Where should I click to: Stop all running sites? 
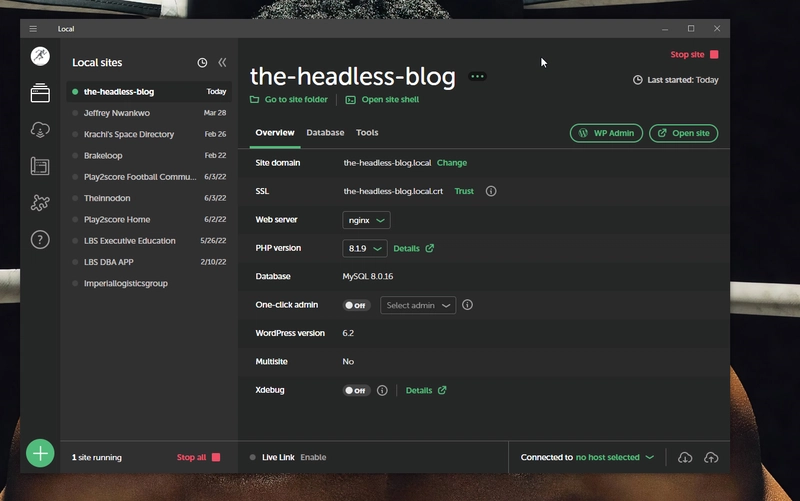coord(198,457)
